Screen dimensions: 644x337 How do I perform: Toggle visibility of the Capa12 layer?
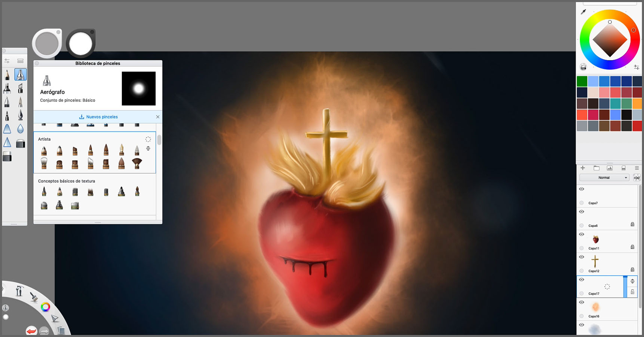[582, 257]
